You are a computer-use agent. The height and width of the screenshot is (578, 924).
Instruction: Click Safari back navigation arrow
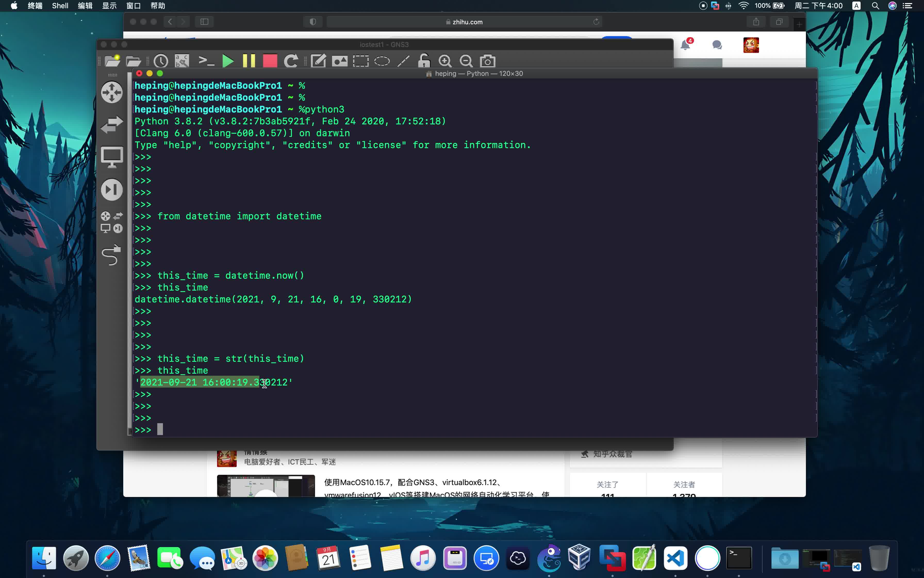[170, 22]
